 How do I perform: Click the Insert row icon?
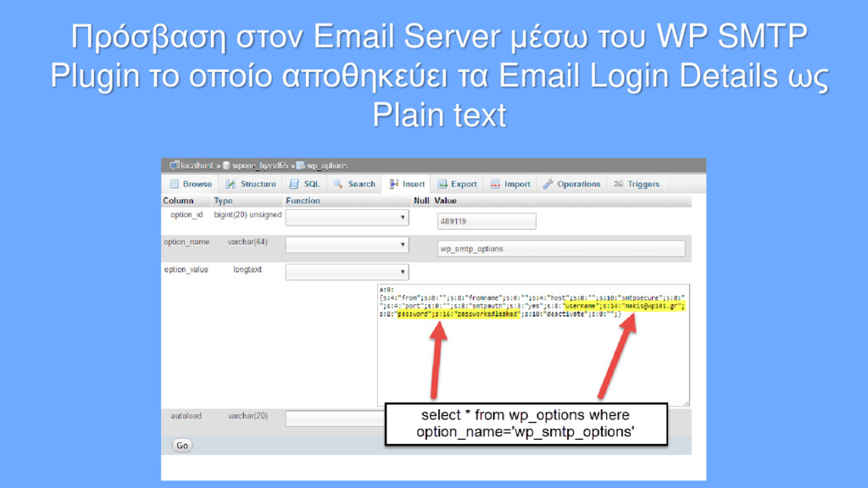[393, 184]
